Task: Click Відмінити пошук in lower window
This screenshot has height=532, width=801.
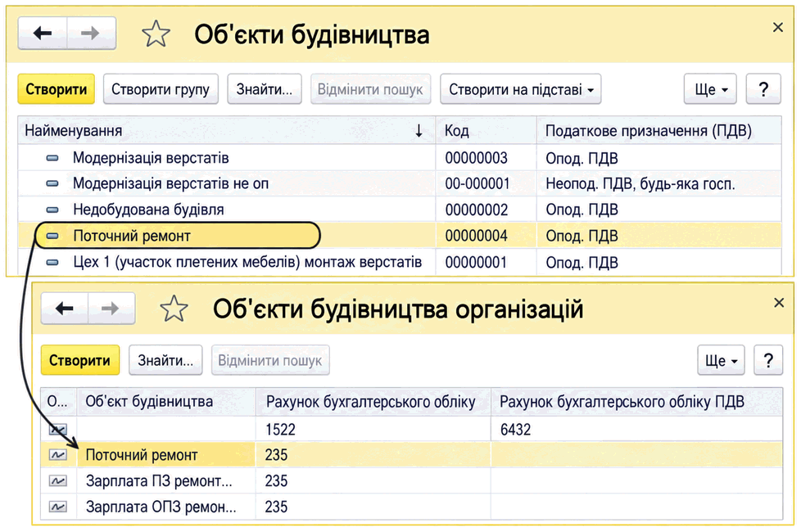Action: pos(270,360)
